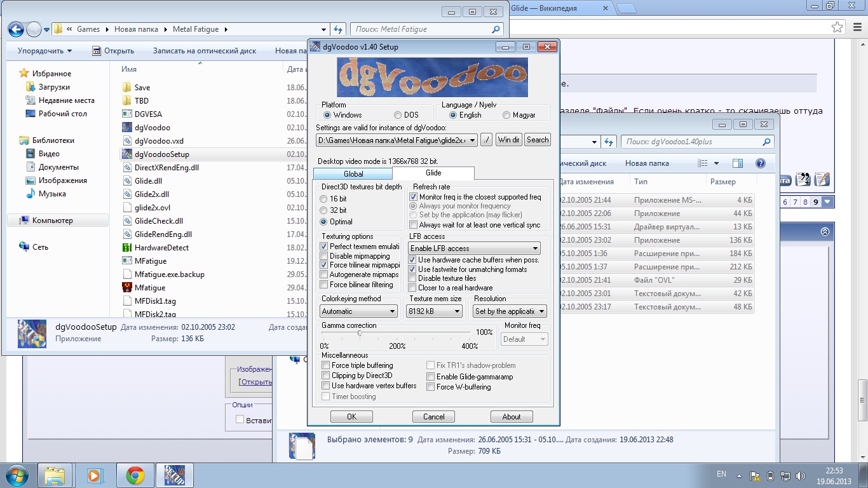Enable Disable mipmapping checkbox
This screenshot has height=488, width=868.
click(324, 256)
